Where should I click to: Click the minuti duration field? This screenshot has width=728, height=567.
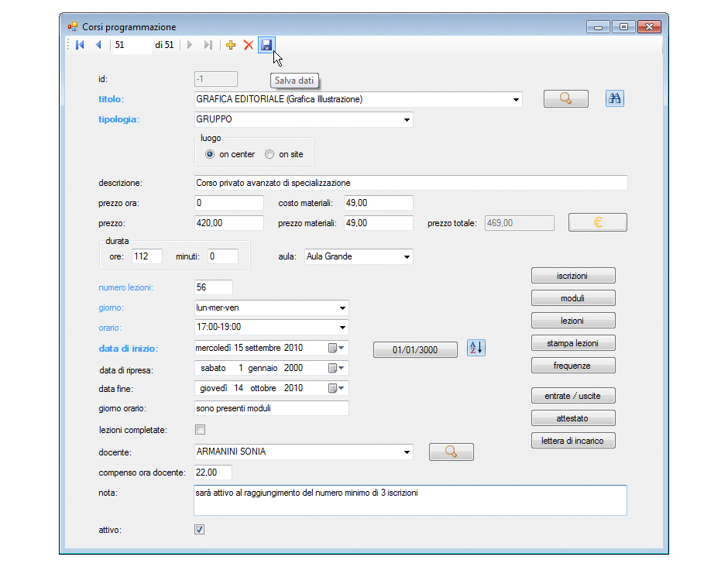pyautogui.click(x=223, y=256)
